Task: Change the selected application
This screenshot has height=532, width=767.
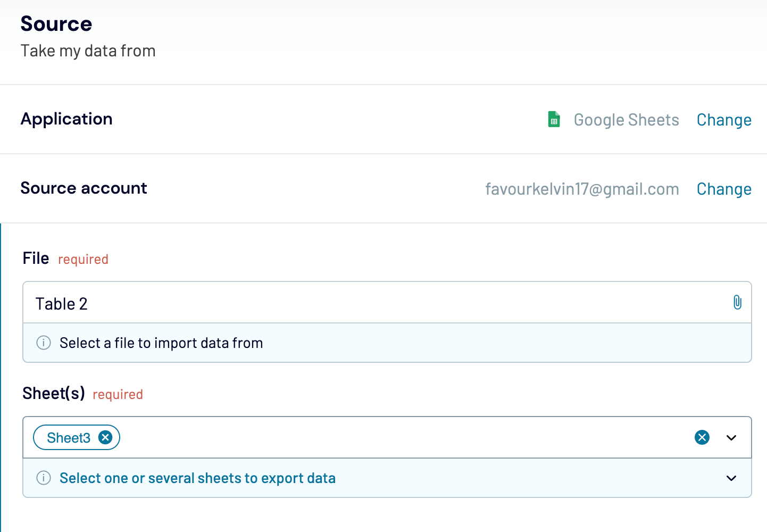Action: pyautogui.click(x=724, y=120)
